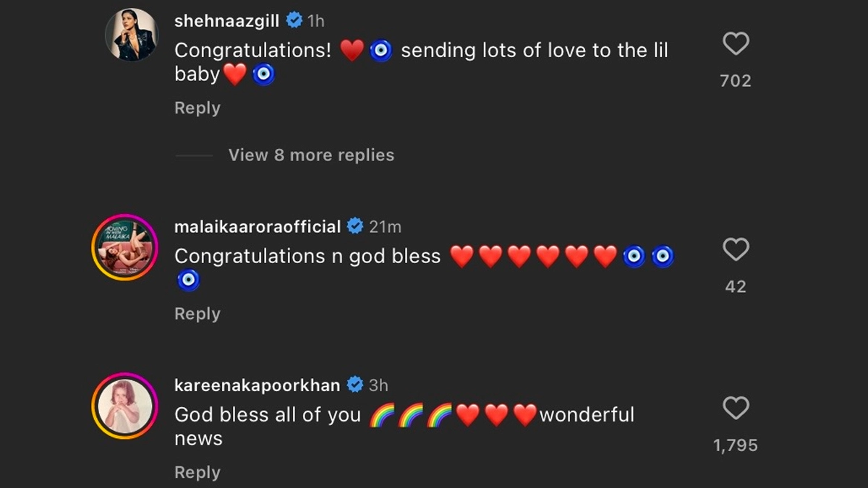Image resolution: width=868 pixels, height=488 pixels.
Task: Open malaikaaroraofficial username link
Action: point(258,226)
